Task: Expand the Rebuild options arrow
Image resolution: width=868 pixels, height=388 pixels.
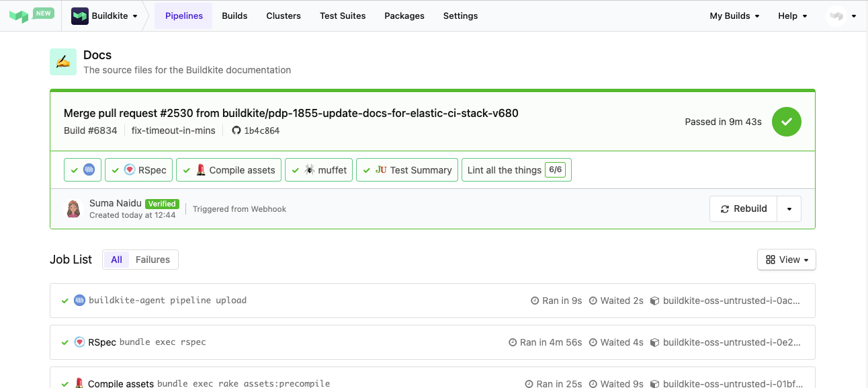Action: [789, 208]
